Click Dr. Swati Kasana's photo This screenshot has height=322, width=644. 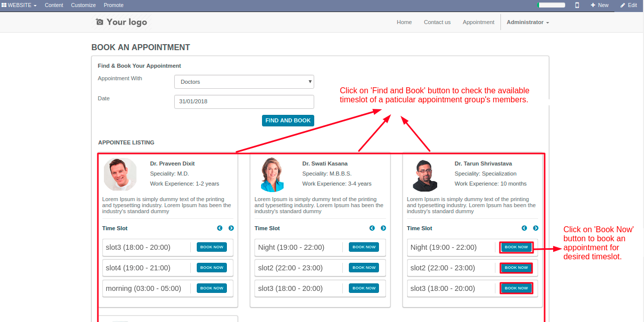273,174
